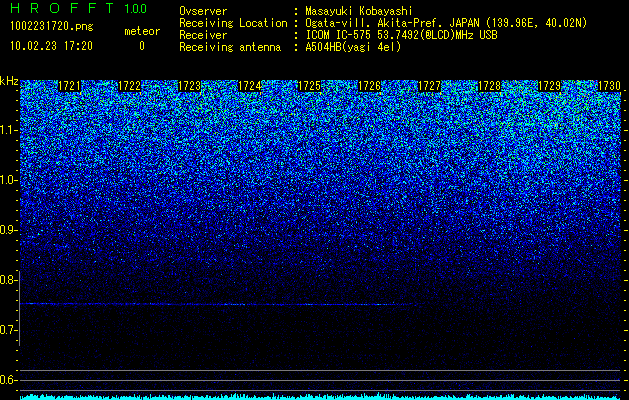
Task: Click ICOM IC-575 receiver frequency text
Action: (401, 35)
